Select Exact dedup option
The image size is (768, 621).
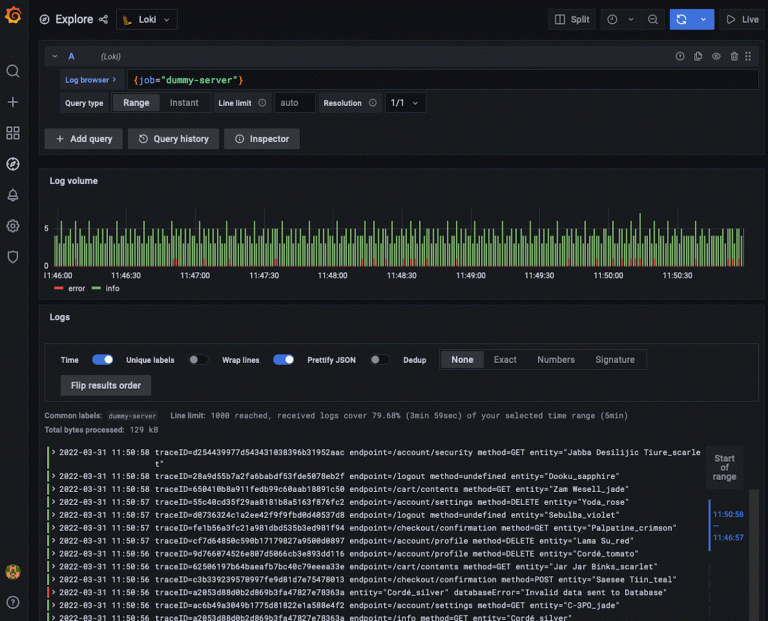505,360
